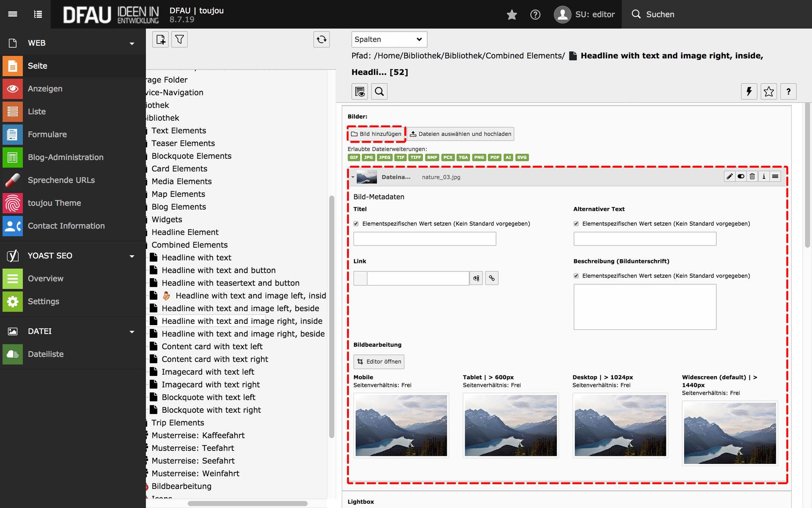The image size is (812, 508).
Task: Open the help question mark icon in top bar
Action: coord(535,15)
